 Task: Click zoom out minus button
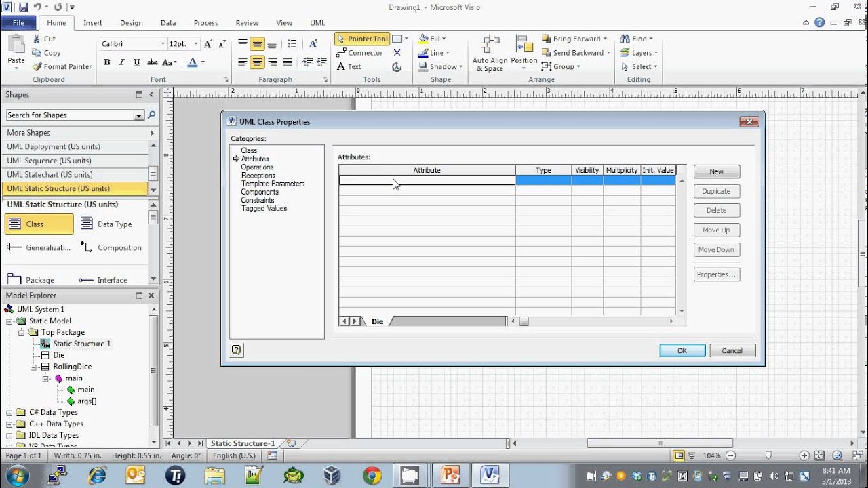pyautogui.click(x=730, y=455)
